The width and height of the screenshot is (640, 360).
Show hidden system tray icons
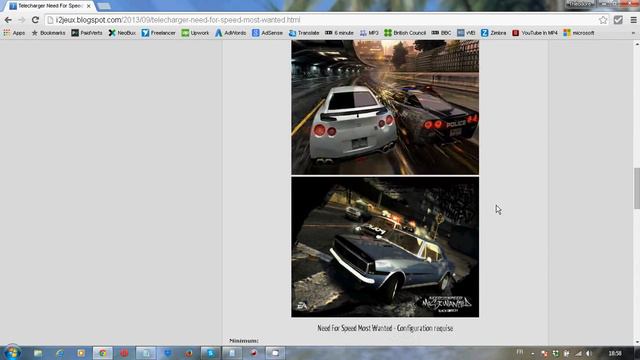(533, 353)
